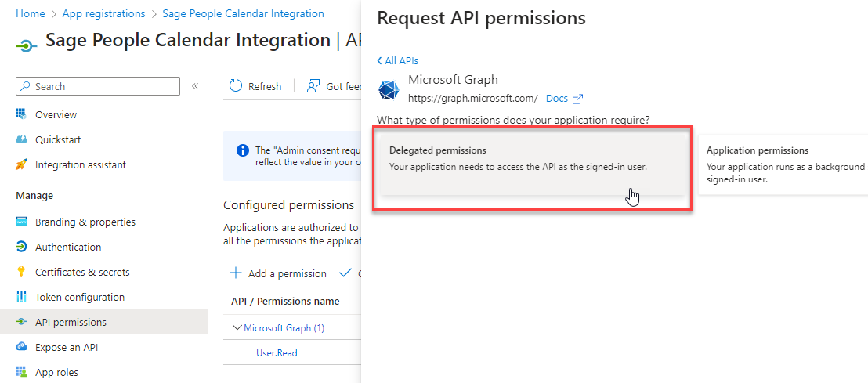
Task: Click the Quickstart cloud icon
Action: tap(21, 139)
